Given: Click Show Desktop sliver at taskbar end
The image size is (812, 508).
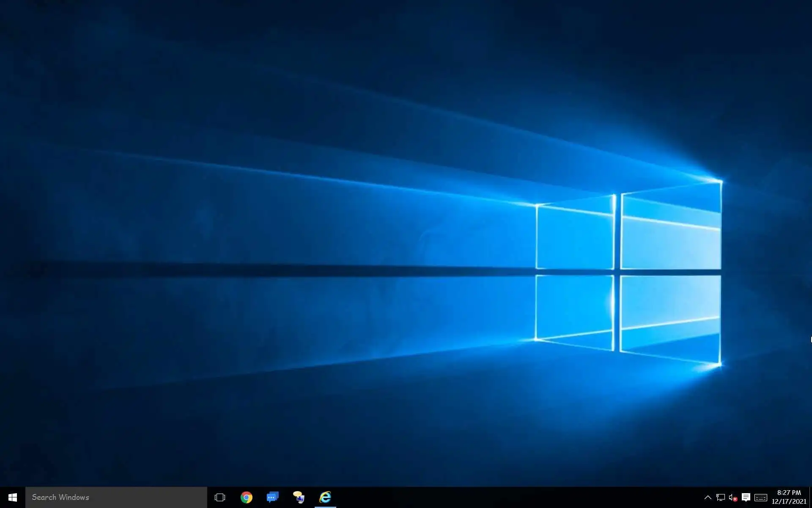Looking at the screenshot, I should point(810,497).
